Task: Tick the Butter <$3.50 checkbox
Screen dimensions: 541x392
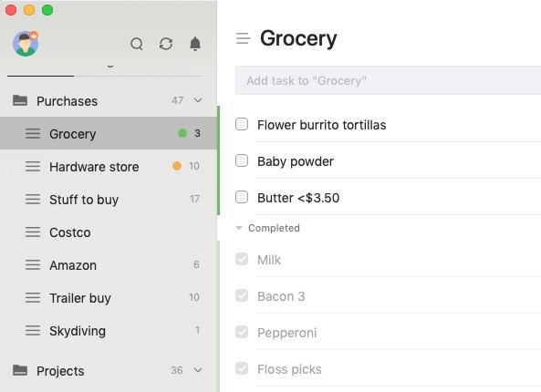Action: (242, 197)
